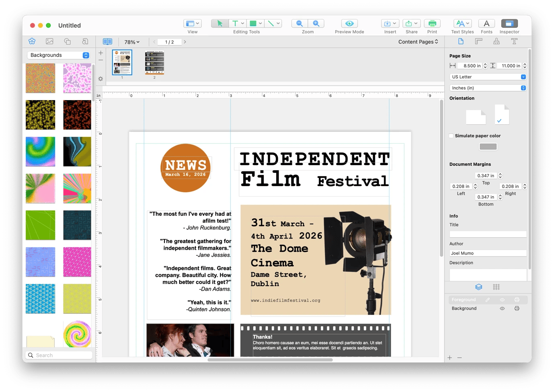554x392 pixels.
Task: Toggle the Inspector panel
Action: (509, 23)
